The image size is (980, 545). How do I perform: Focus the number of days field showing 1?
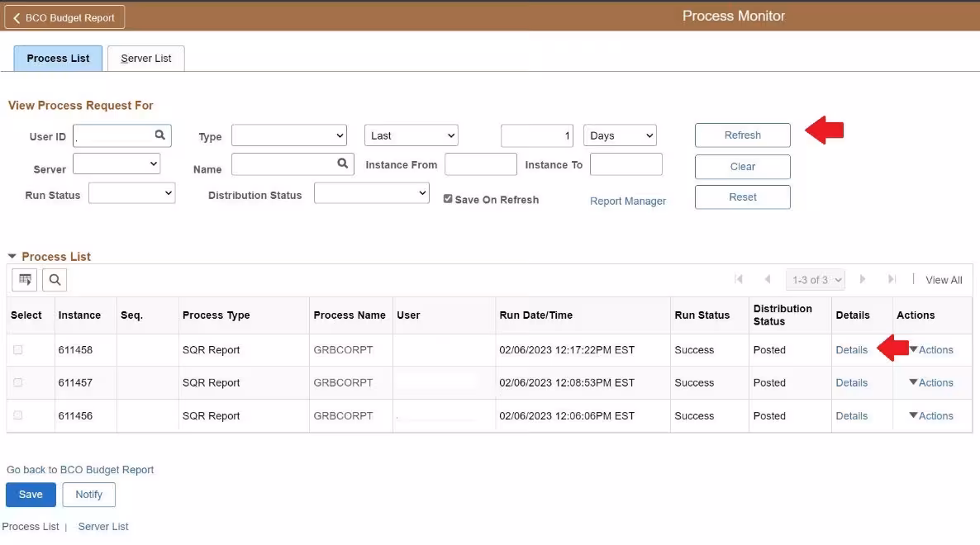tap(537, 135)
